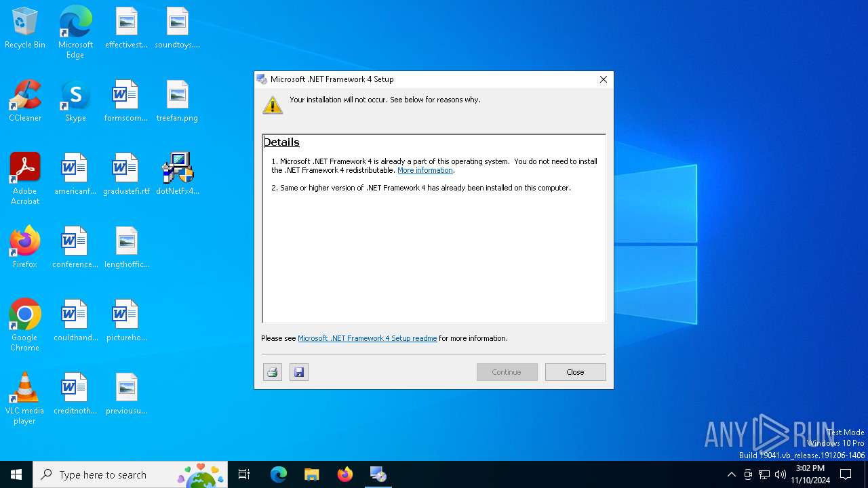Open the network tray icon
Screen dimensions: 868x488
tap(764, 474)
